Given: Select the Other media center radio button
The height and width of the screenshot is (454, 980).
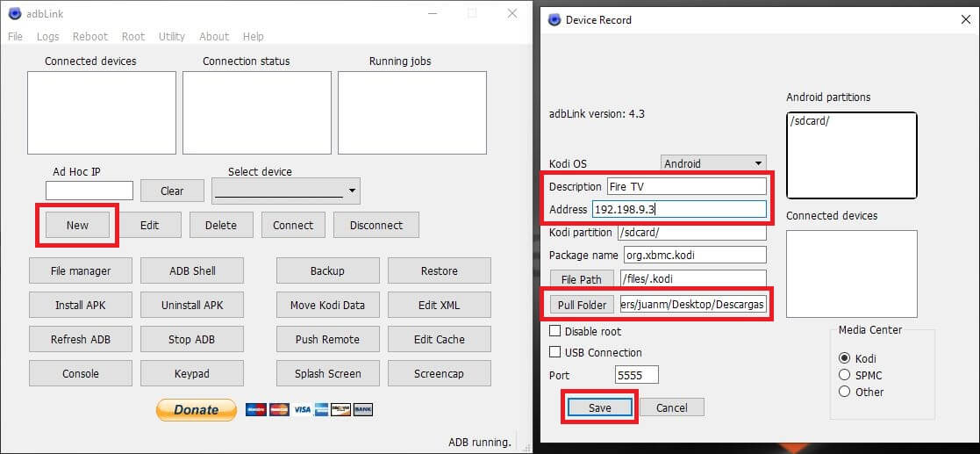Looking at the screenshot, I should click(x=844, y=392).
